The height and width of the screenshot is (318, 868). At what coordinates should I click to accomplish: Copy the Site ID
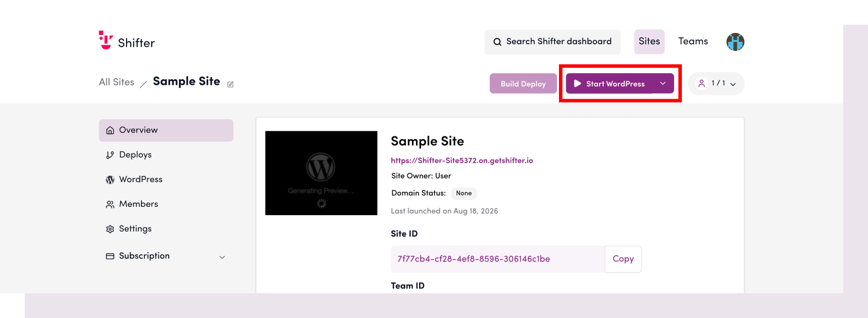click(x=623, y=259)
